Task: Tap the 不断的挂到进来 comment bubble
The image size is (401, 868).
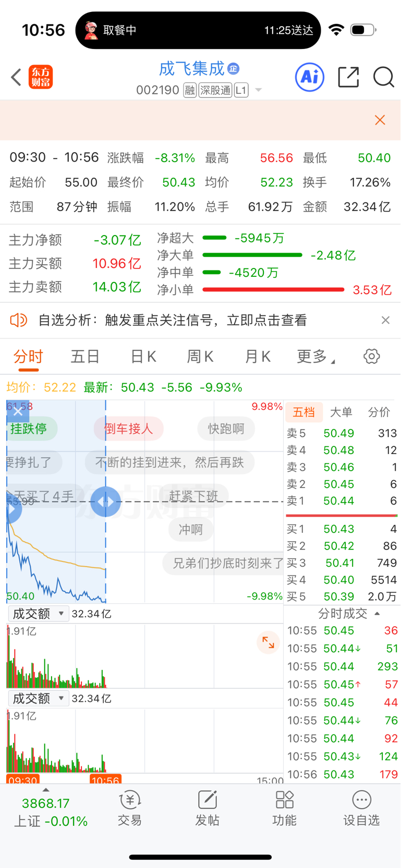Action: [170, 462]
